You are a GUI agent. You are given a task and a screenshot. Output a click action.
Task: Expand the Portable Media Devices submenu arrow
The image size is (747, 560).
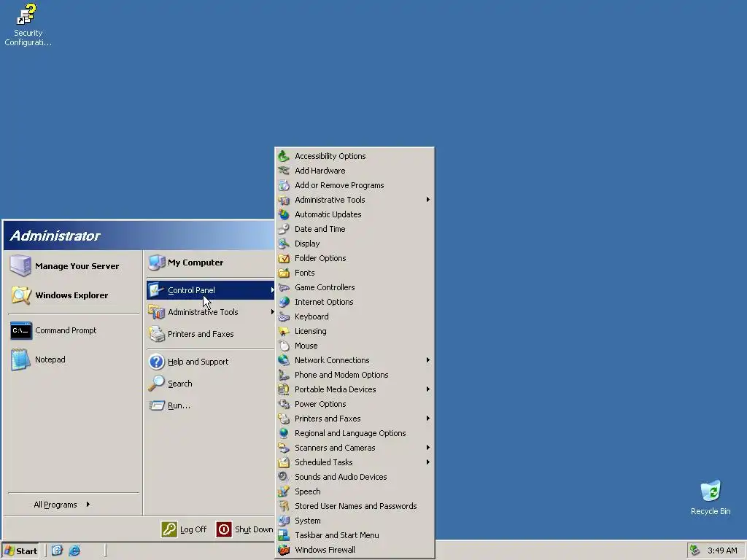(427, 389)
